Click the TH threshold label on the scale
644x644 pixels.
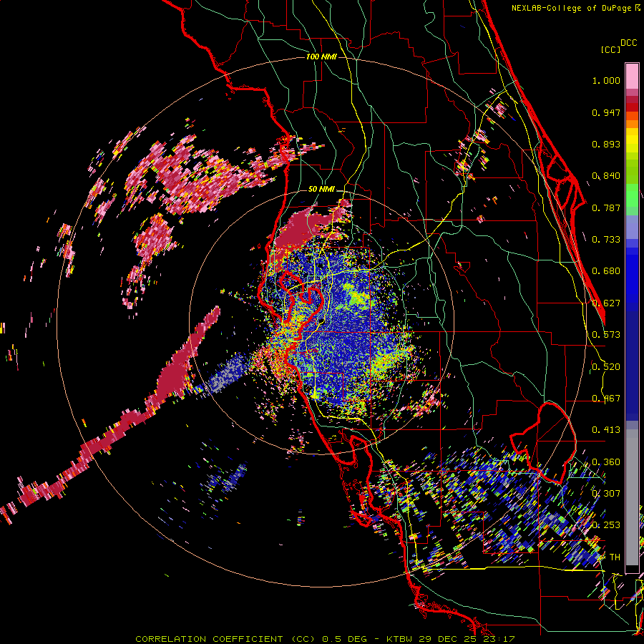[x=615, y=557]
